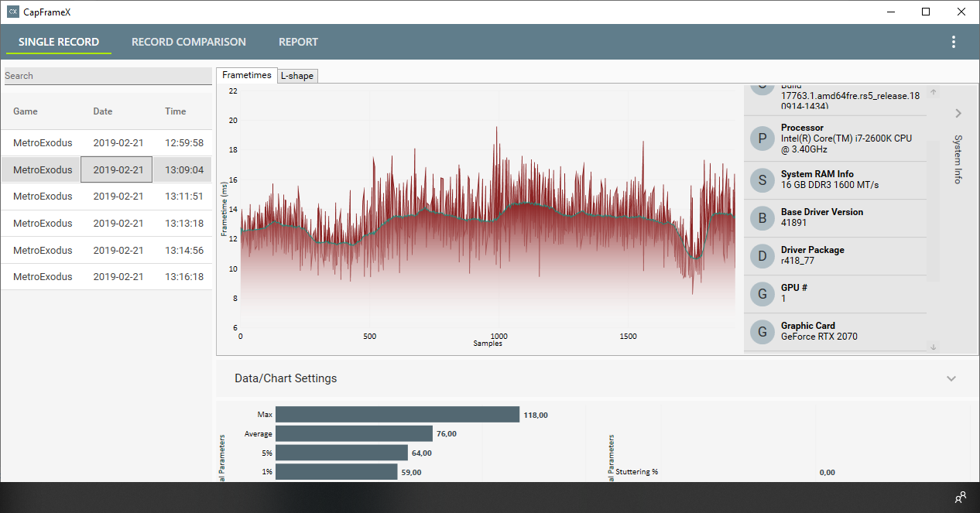Click the Average FPS bar
This screenshot has width=980, height=513.
(354, 434)
